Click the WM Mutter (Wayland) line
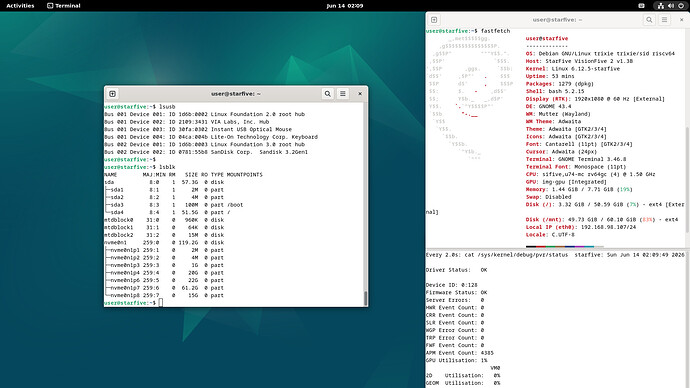This screenshot has width=690, height=388. (x=558, y=114)
